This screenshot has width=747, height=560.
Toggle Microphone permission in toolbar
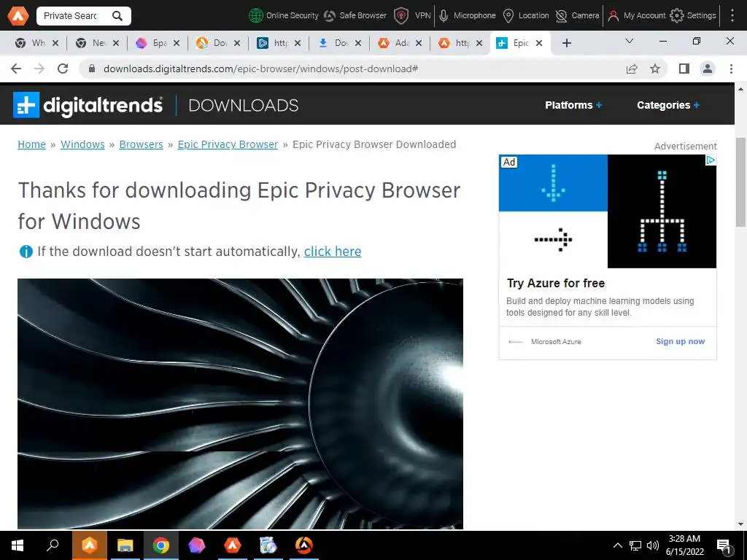(468, 16)
